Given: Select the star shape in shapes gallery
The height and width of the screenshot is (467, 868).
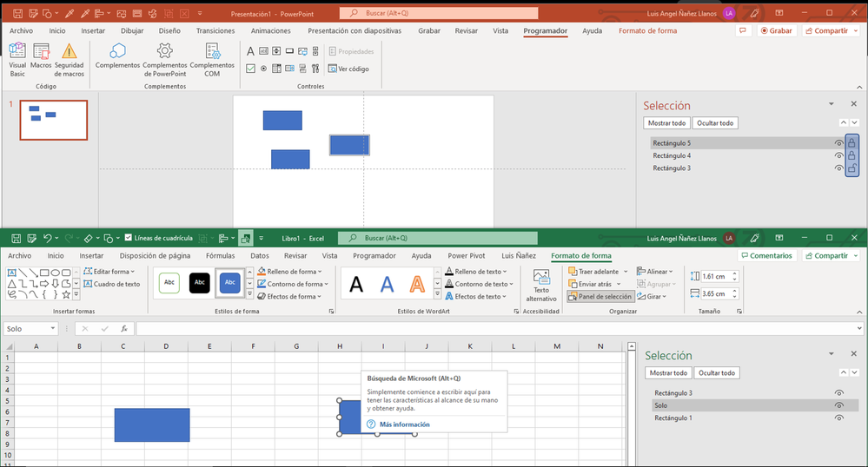Looking at the screenshot, I should coord(66,294).
